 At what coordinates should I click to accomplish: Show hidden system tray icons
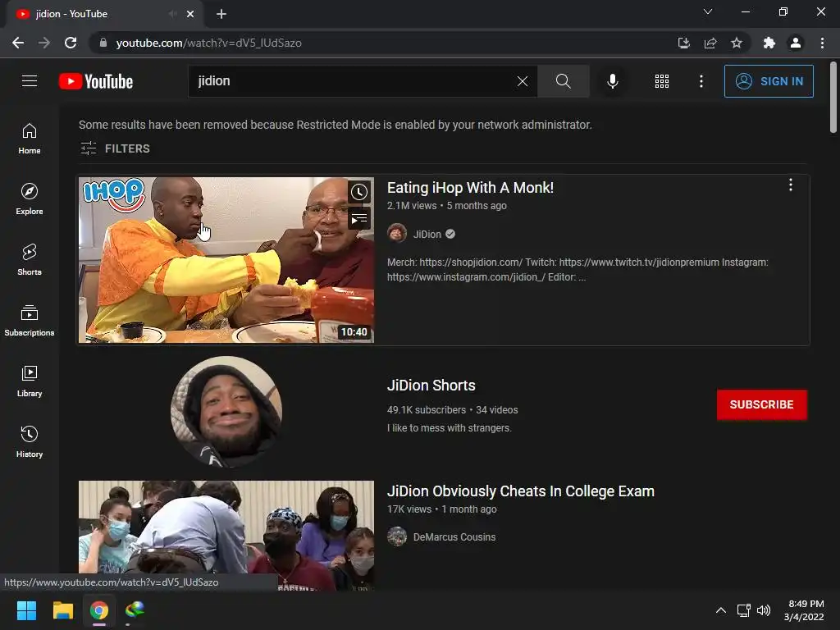[x=720, y=610]
